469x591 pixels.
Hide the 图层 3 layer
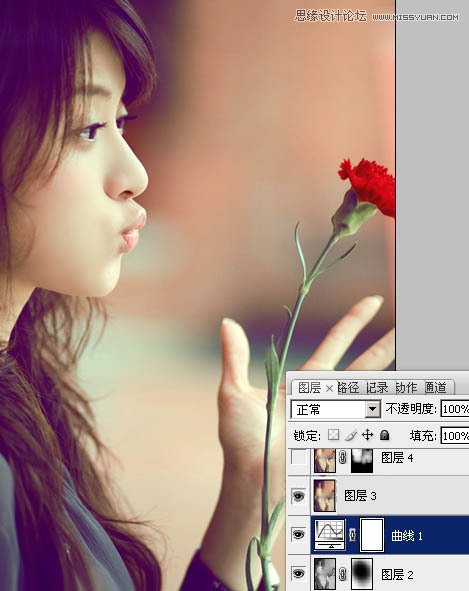point(299,496)
